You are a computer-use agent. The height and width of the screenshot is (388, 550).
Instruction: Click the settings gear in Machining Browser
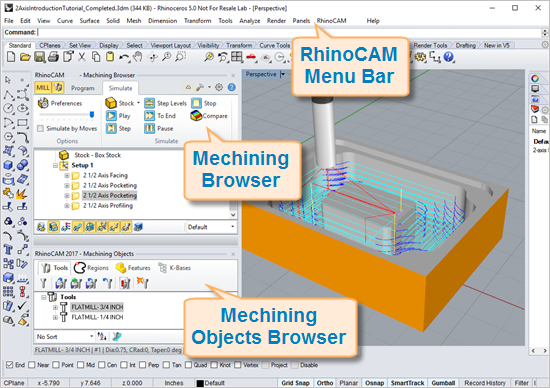pos(219,87)
